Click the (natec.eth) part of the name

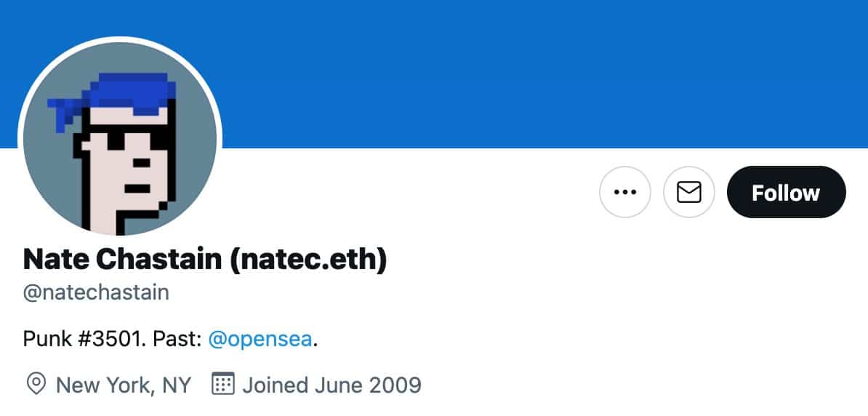[308, 260]
